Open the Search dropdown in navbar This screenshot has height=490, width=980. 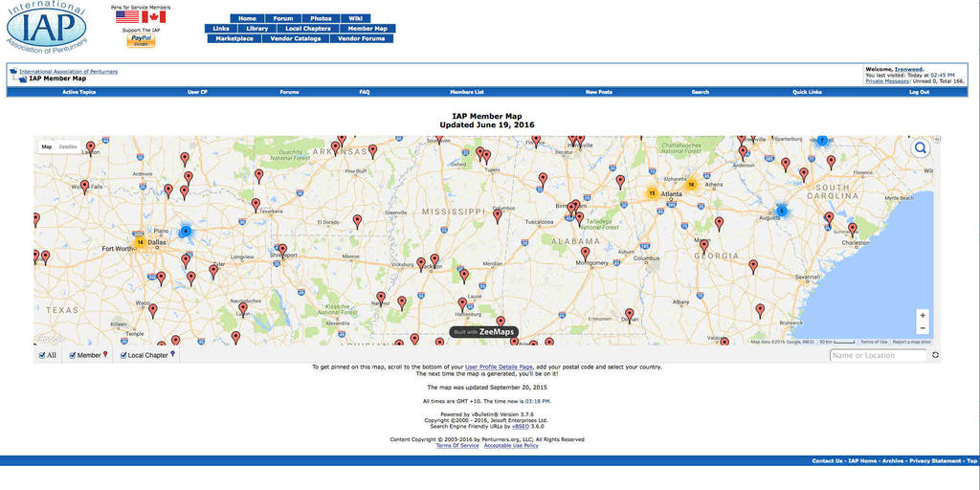701,92
